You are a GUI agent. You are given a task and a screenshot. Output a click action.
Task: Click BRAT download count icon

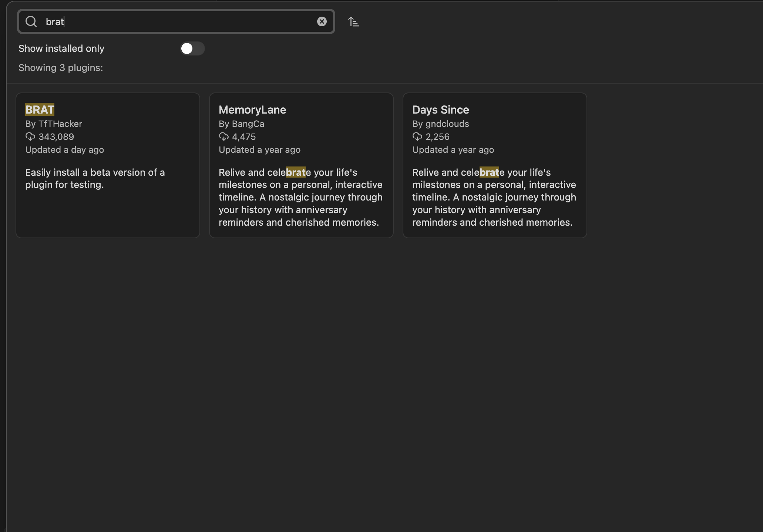tap(30, 137)
